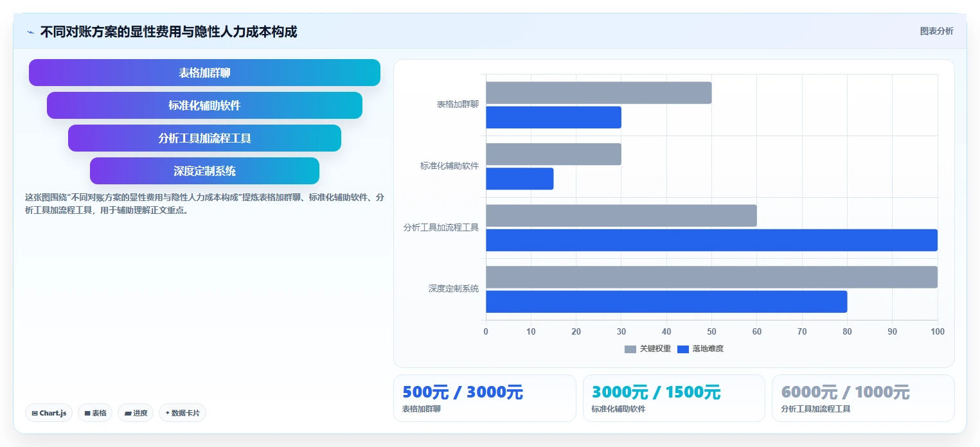Click the 表格 tag chip
Screen dimensions: 980x447
tap(95, 413)
